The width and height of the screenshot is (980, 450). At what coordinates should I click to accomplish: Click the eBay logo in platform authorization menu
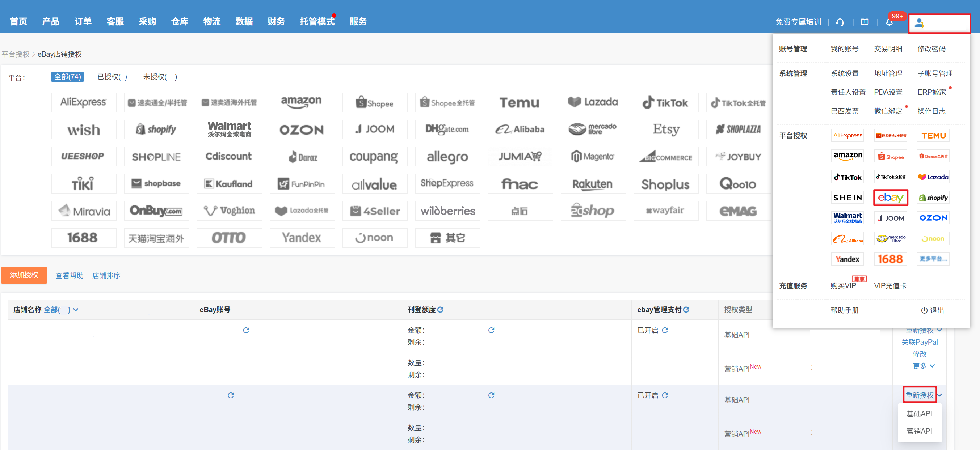point(890,198)
